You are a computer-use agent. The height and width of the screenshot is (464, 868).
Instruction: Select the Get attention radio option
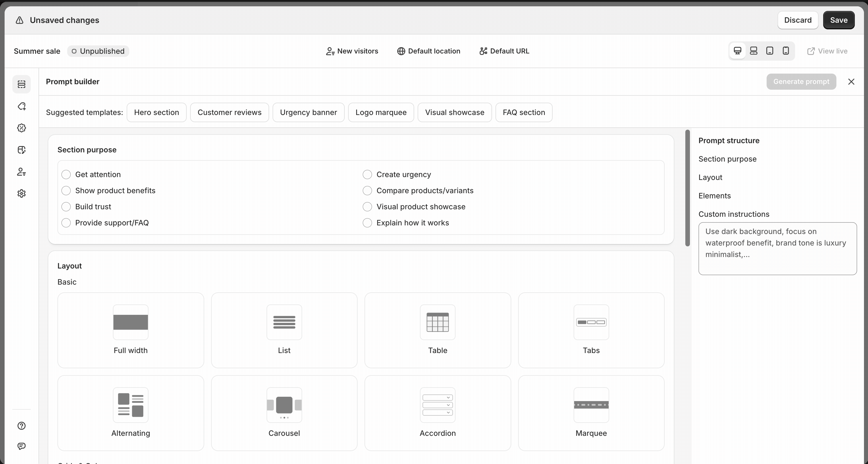[x=66, y=175]
